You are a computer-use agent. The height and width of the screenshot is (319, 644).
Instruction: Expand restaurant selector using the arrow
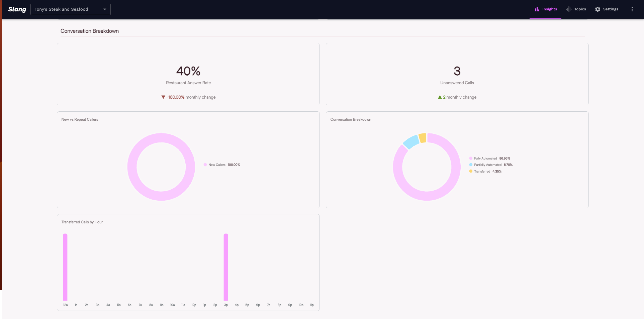[105, 9]
